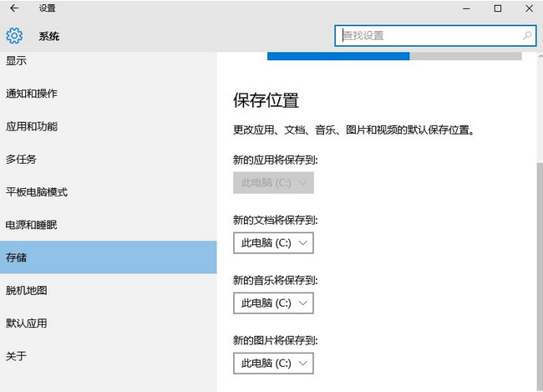Image resolution: width=543 pixels, height=392 pixels.
Task: Select 存储 in the sidebar
Action: click(x=109, y=257)
